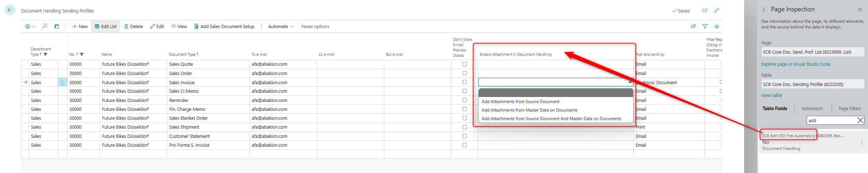This screenshot has height=173, width=868.
Task: Click 'Explore page in Visual Studio Code' link
Action: pos(796,64)
